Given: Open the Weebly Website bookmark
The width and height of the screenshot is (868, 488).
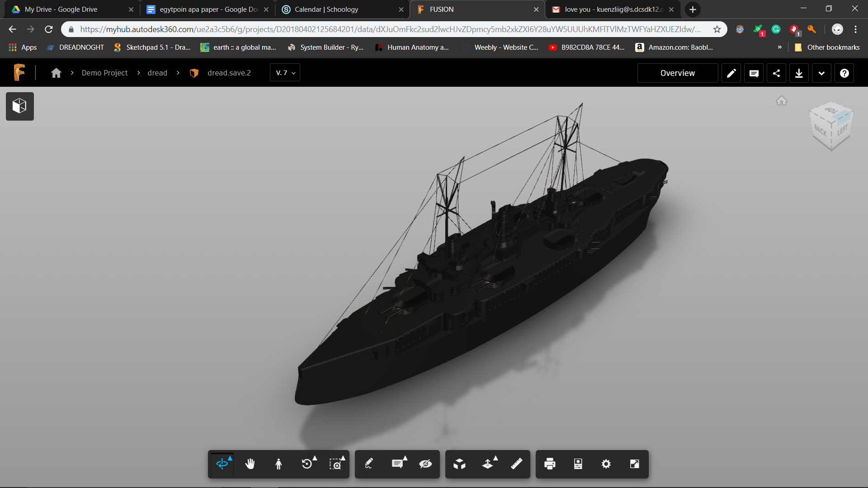Looking at the screenshot, I should (x=500, y=47).
